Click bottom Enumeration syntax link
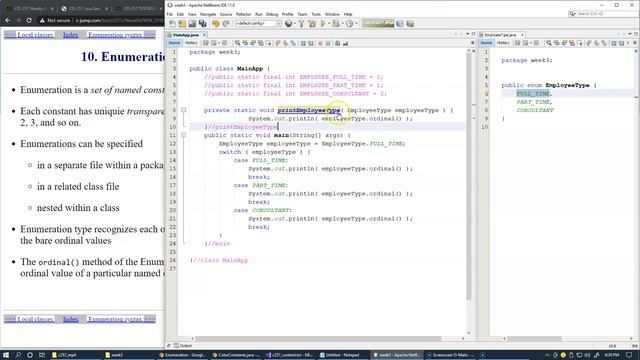Viewport: 640px width, 360px height. tap(121, 319)
